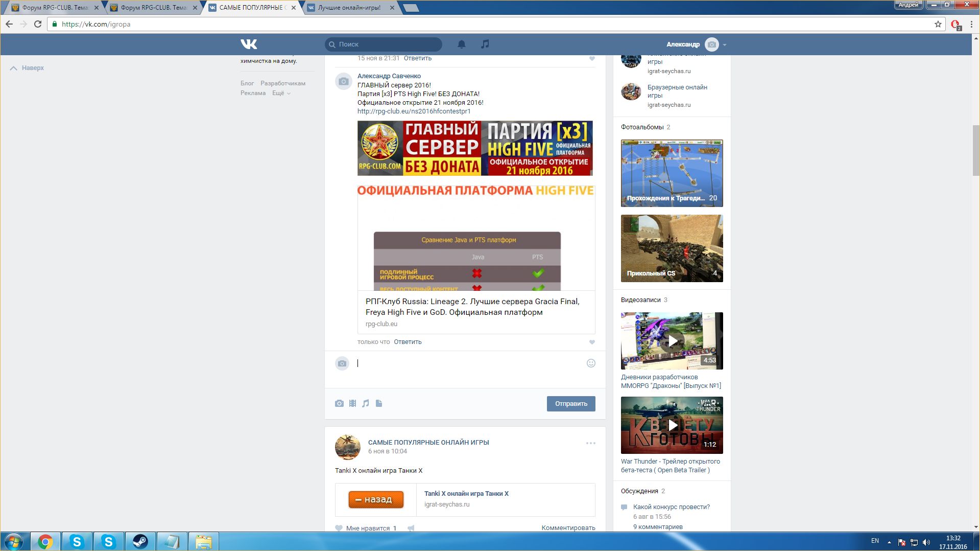Open the VK music player icon
The image size is (980, 551).
[485, 44]
